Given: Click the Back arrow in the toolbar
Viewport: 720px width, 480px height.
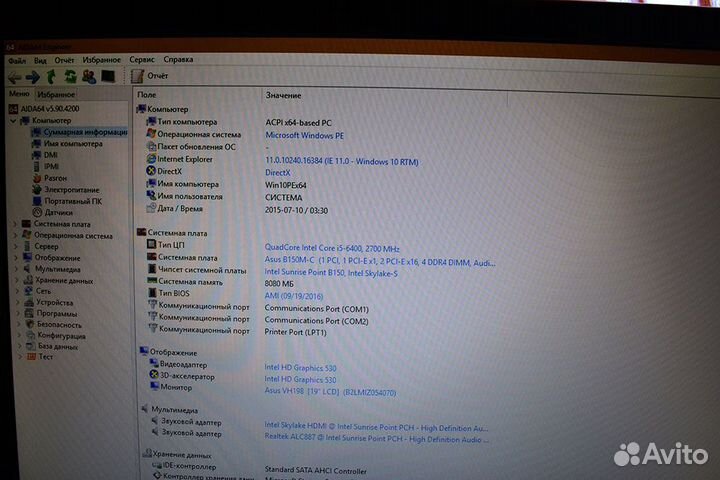Looking at the screenshot, I should [14, 77].
